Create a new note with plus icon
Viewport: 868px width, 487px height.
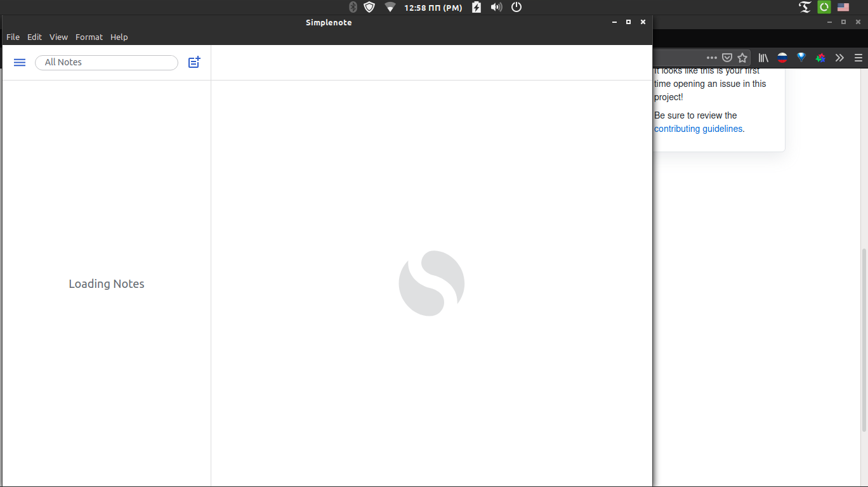[194, 62]
